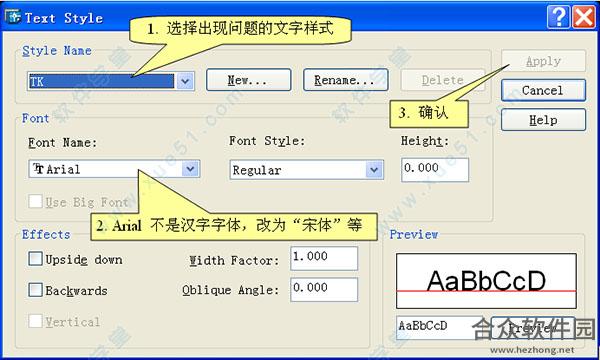Close the Text Style dialog
Viewport: 600px width, 360px height.
pyautogui.click(x=584, y=17)
